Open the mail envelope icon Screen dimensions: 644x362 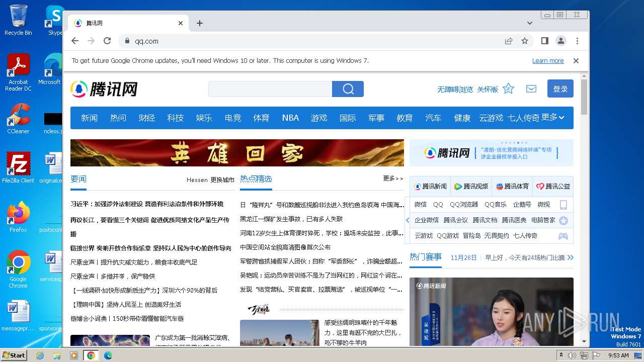tap(531, 89)
